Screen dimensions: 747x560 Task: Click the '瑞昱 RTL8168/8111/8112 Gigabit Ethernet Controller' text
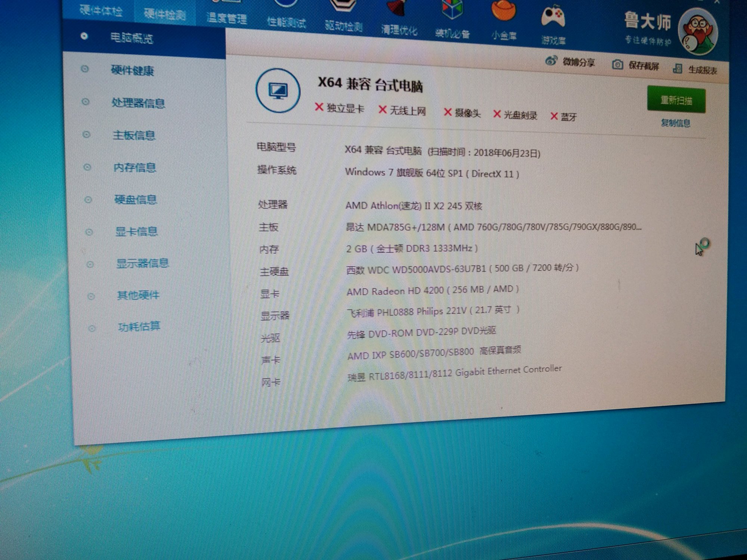click(x=455, y=373)
